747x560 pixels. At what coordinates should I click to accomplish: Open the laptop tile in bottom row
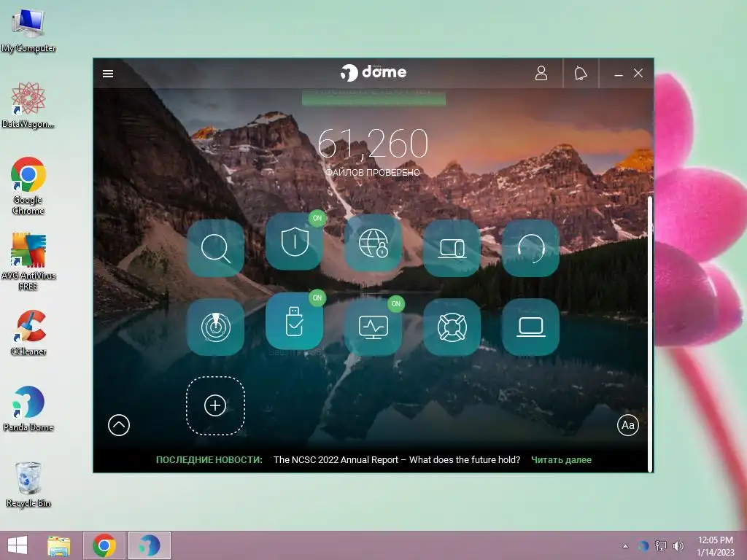pos(531,327)
